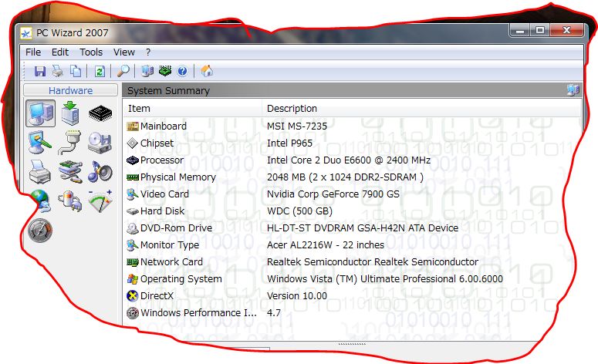Click the '4.7' performance index value
Screen dimensions: 598x364
273,312
